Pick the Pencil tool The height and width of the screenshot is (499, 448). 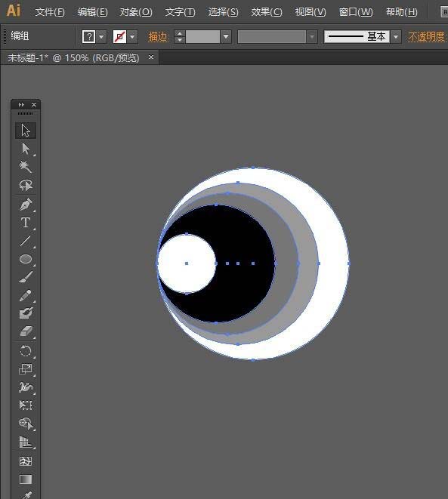click(x=26, y=295)
